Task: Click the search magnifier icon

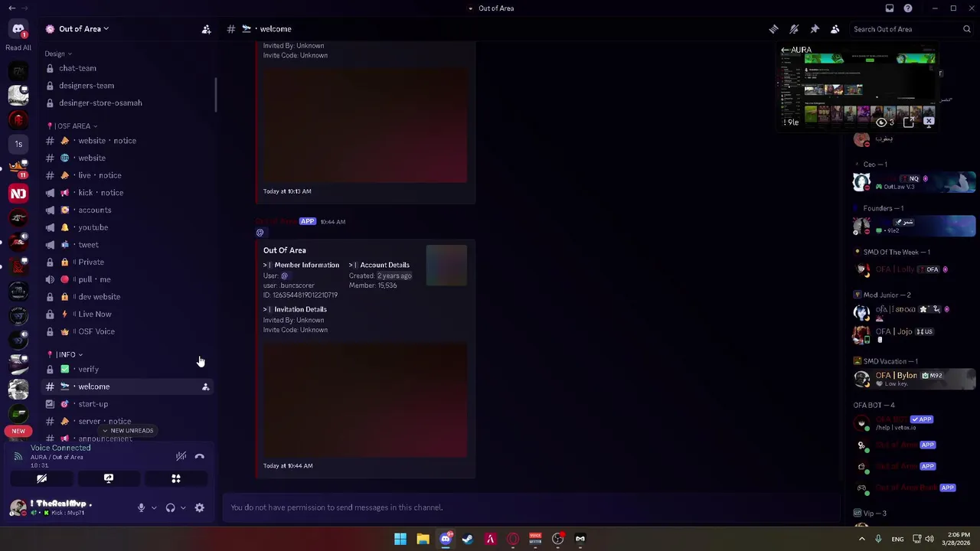Action: [967, 29]
